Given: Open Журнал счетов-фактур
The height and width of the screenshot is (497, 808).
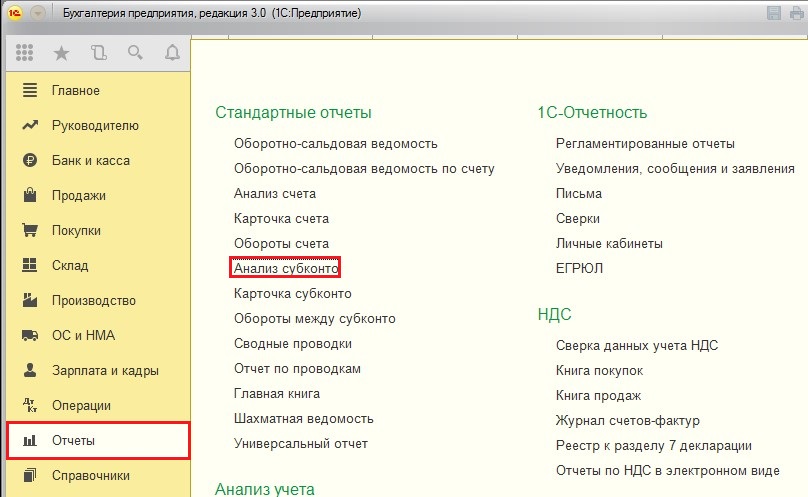Looking at the screenshot, I should coord(628,421).
